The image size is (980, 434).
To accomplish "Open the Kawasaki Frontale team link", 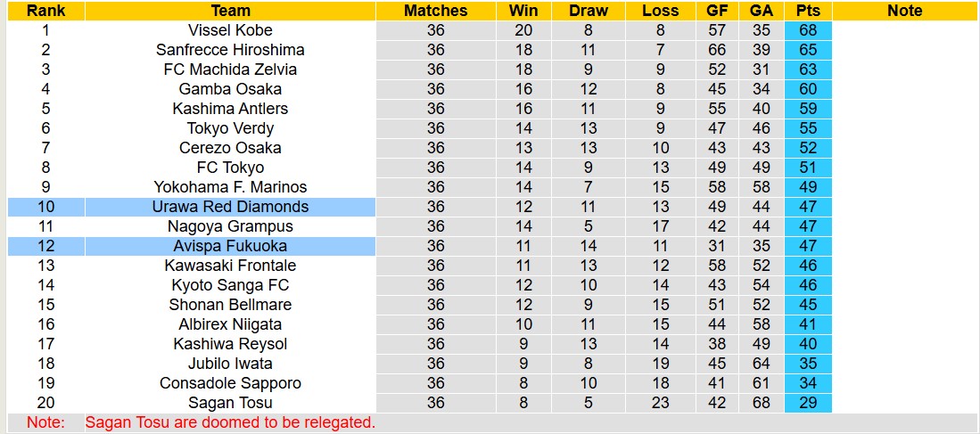I will click(230, 266).
